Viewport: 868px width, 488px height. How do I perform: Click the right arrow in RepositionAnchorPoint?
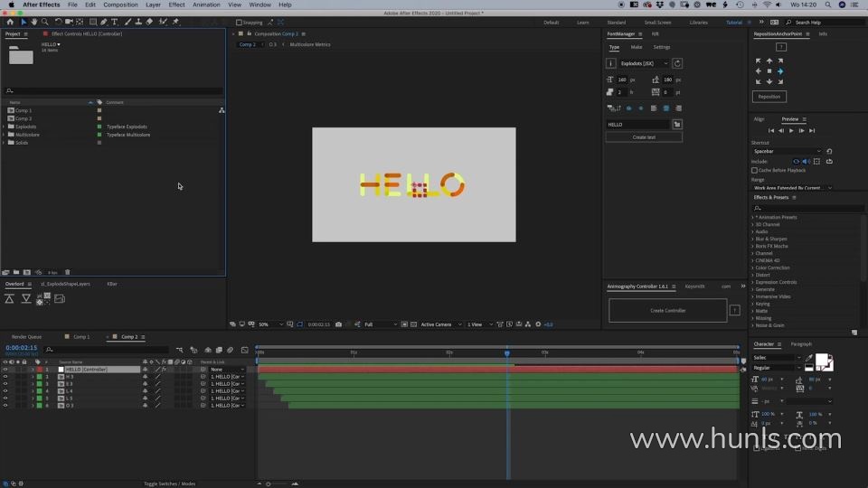click(x=780, y=71)
